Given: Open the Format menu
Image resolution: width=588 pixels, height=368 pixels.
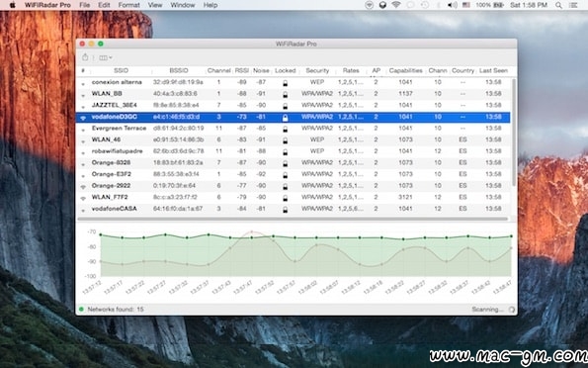Looking at the screenshot, I should (x=129, y=5).
